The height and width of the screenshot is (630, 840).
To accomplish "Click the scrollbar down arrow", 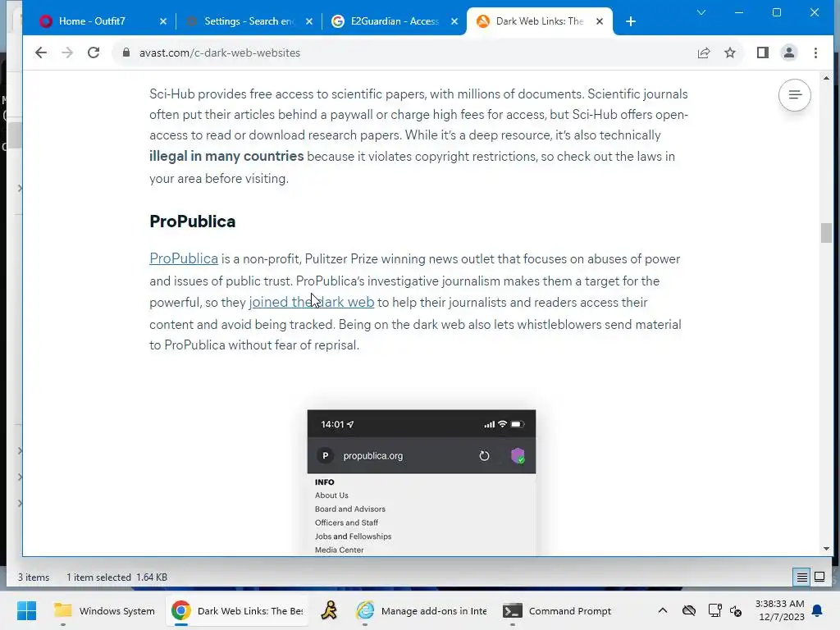I will coord(826,549).
